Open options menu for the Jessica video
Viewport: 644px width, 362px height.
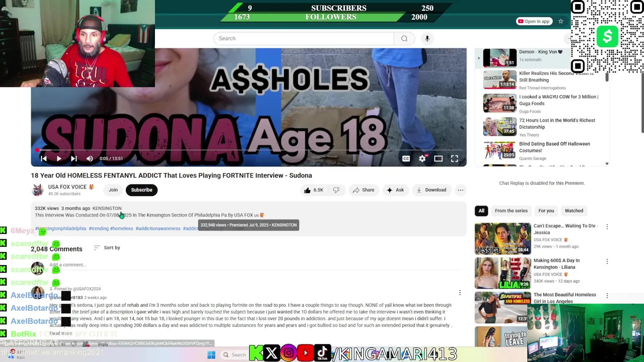[607, 227]
